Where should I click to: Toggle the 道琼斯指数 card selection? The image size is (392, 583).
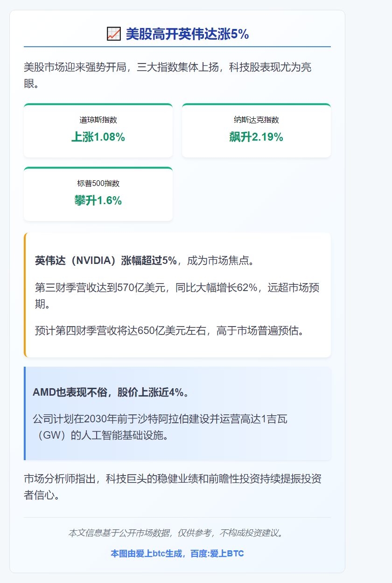[98, 130]
